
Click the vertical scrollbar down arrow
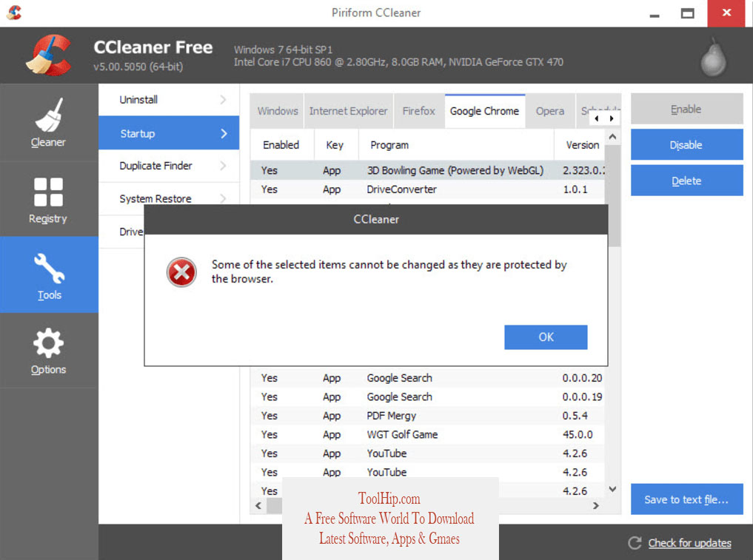click(x=612, y=489)
